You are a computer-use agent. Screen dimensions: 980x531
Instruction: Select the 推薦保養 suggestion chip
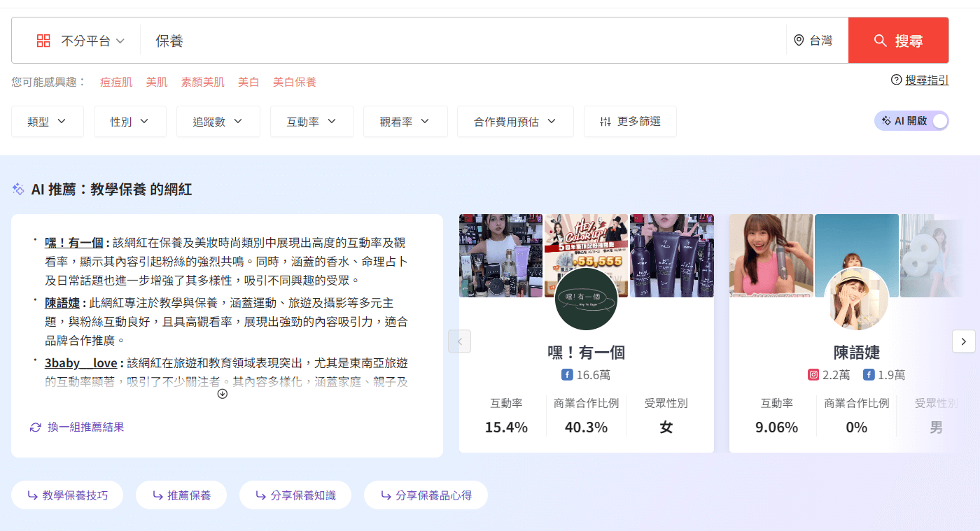(x=181, y=495)
